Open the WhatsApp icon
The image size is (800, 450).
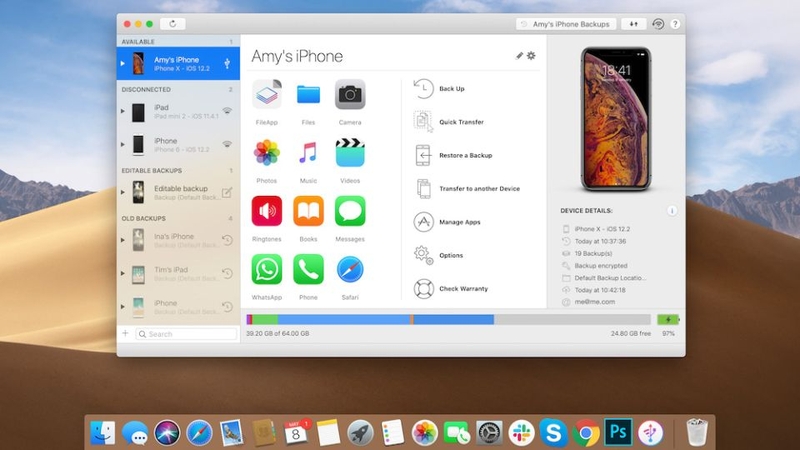tap(267, 269)
